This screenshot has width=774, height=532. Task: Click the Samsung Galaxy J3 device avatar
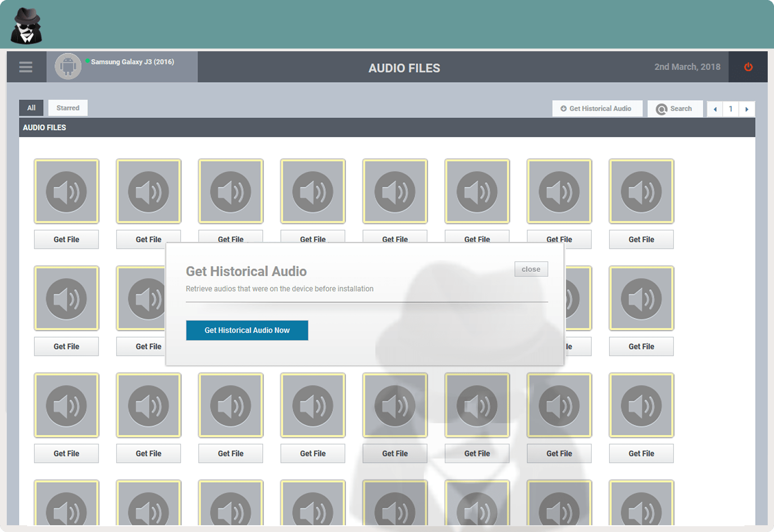point(68,67)
